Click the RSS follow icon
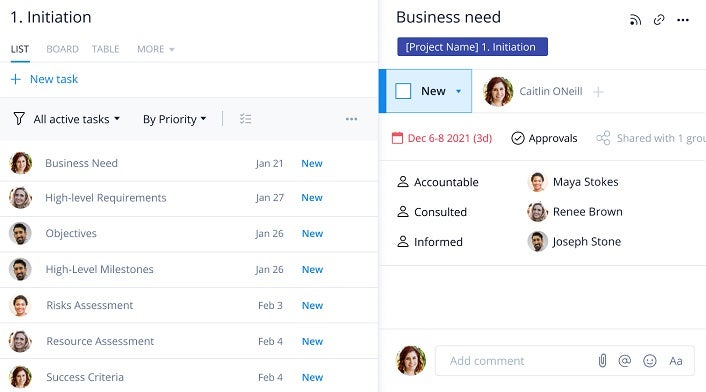The width and height of the screenshot is (706, 392). (635, 20)
